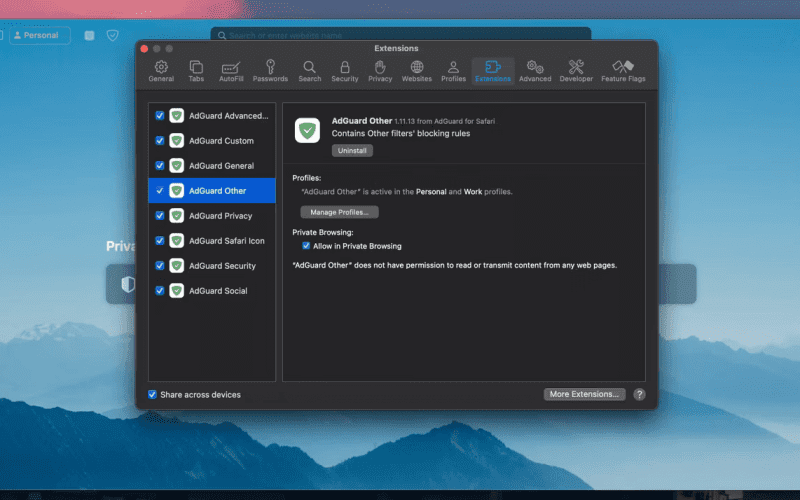Select the Extensions puzzle tab

(x=493, y=71)
